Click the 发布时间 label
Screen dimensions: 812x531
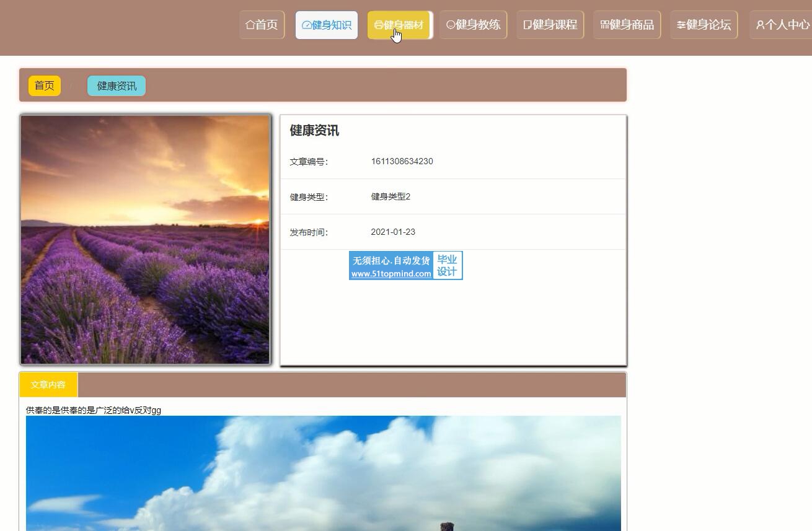click(309, 232)
